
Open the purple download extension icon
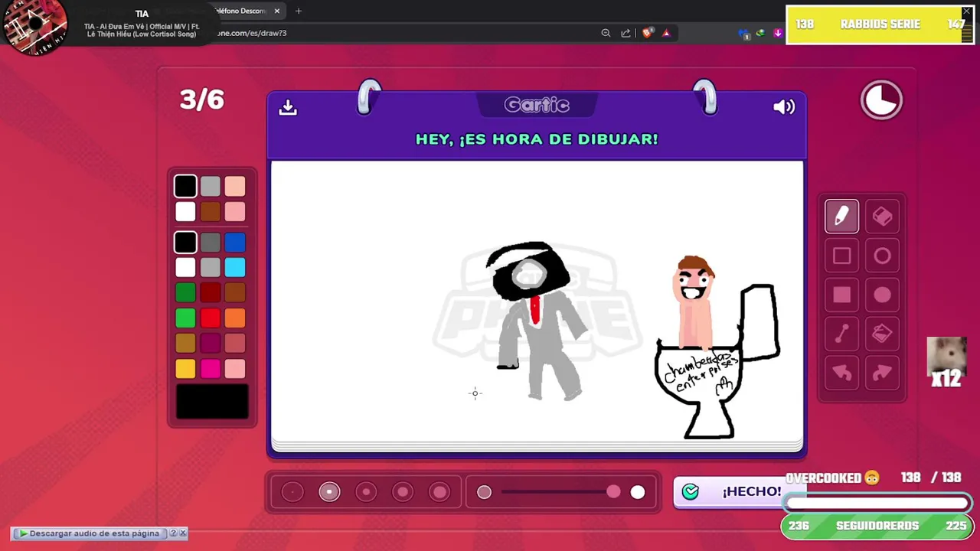coord(778,33)
